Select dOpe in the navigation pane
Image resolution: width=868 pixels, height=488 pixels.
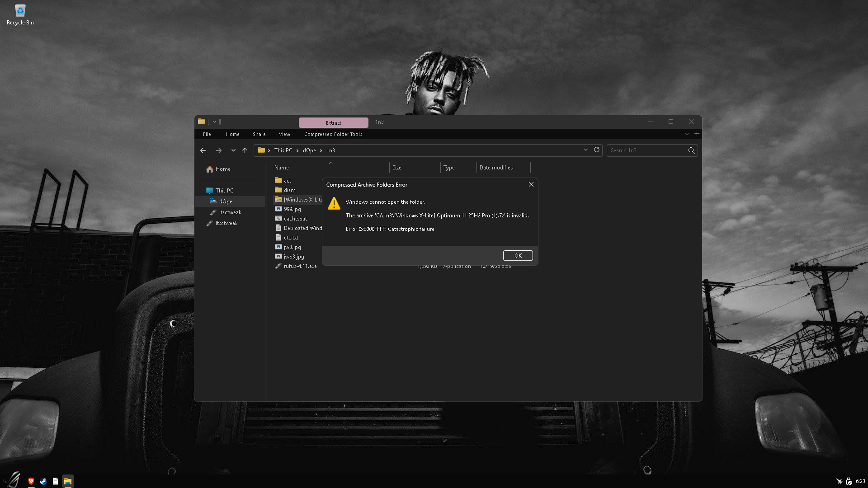(226, 202)
